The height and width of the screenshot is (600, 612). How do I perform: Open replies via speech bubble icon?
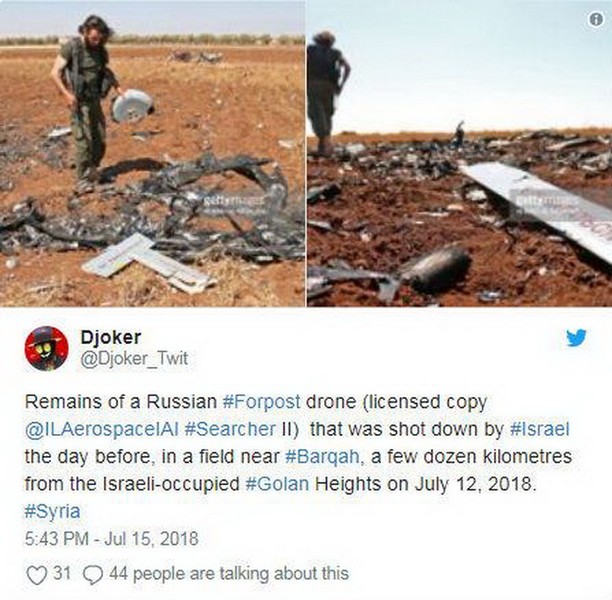pyautogui.click(x=93, y=575)
